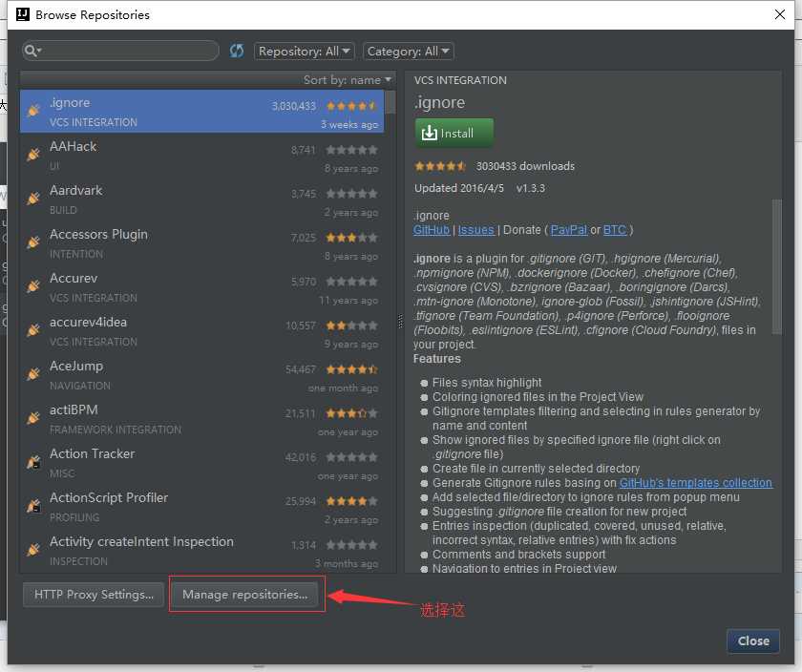Screen dimensions: 802x672
Task: Click Manage repositories button
Action: (x=244, y=595)
